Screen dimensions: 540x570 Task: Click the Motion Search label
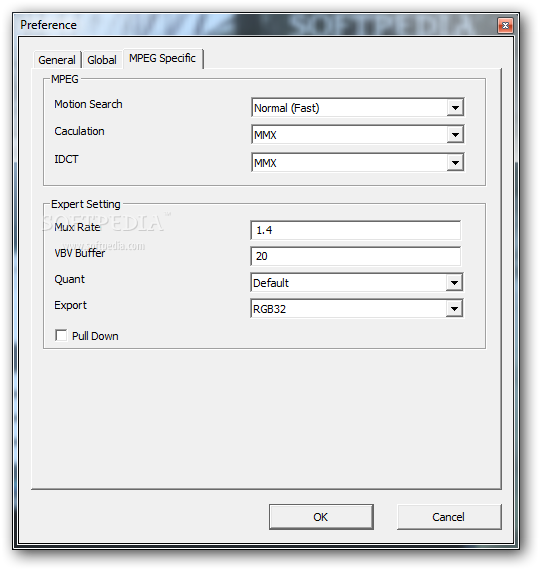[x=88, y=104]
